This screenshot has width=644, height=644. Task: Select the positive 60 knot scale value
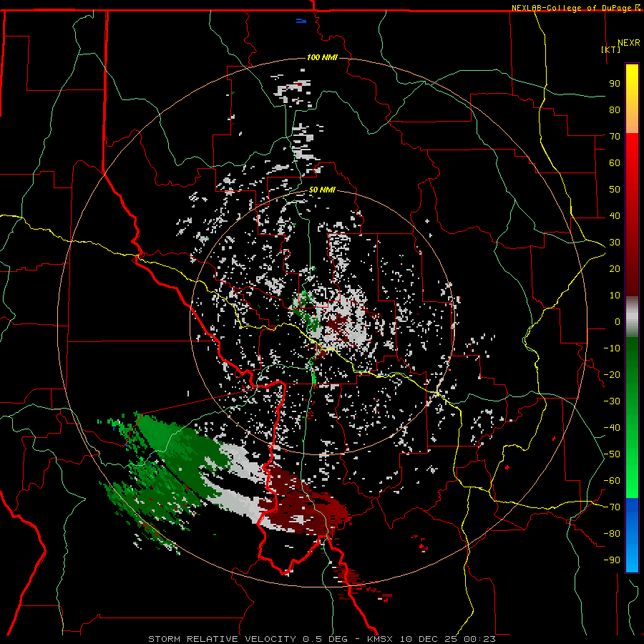[x=615, y=163]
